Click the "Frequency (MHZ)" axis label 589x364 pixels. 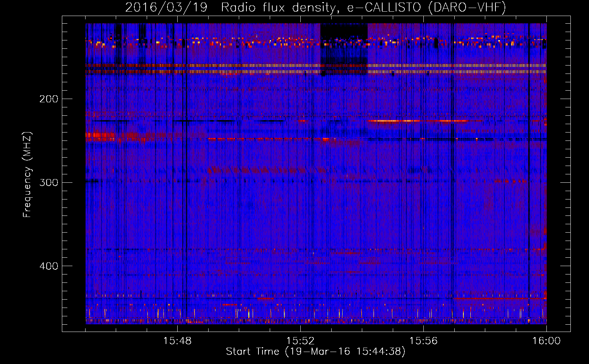[x=27, y=174]
